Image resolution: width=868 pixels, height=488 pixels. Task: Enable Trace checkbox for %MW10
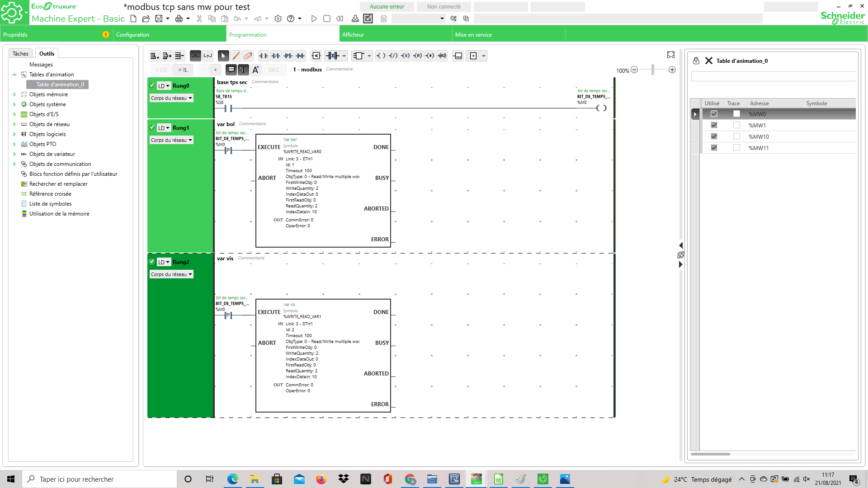tap(736, 136)
